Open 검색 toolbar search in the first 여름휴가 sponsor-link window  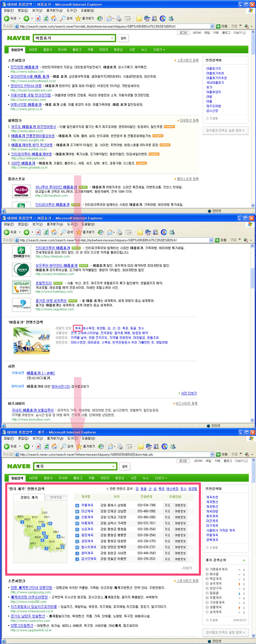point(66,18)
